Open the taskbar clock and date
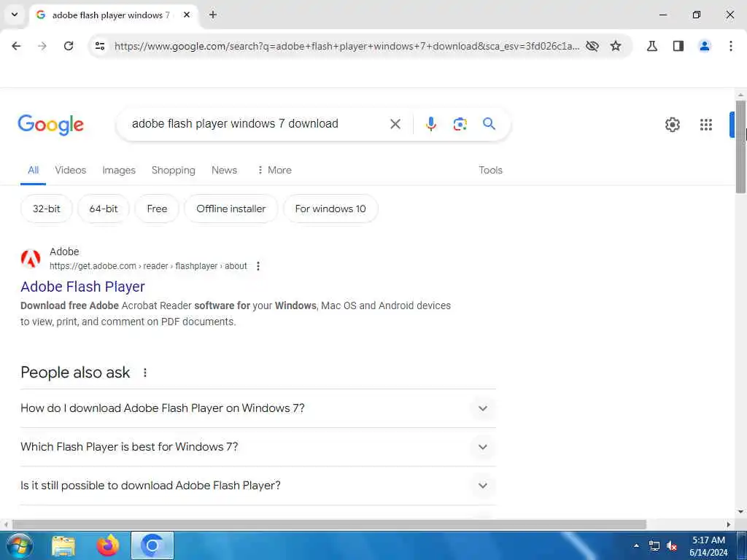The width and height of the screenshot is (747, 560). coord(708,546)
